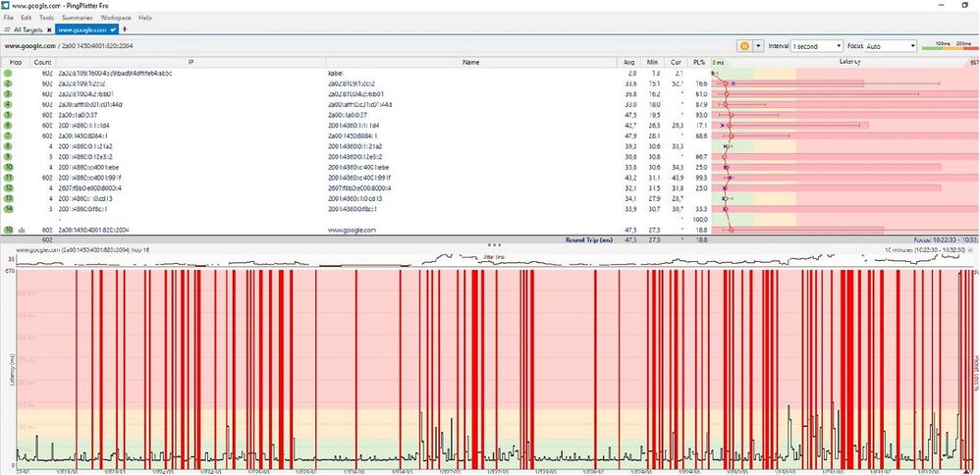This screenshot has height=475, width=980.
Task: Click hop 7 IP cell 2a00:1450:8084::1
Action: click(x=83, y=135)
